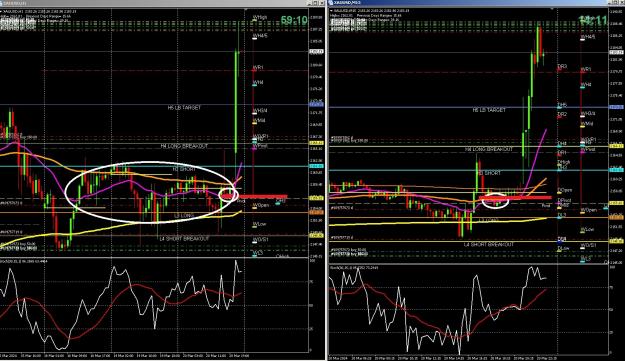Image resolution: width=625 pixels, height=361 pixels.
Task: Select the WMid level label on H1 chart
Action: pos(259,120)
